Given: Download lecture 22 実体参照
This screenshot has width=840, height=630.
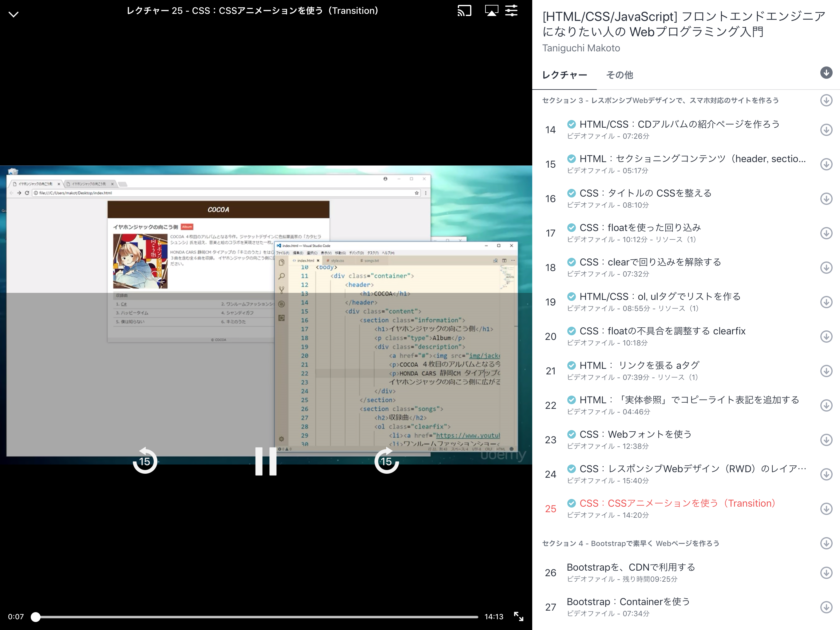Looking at the screenshot, I should pos(826,405).
